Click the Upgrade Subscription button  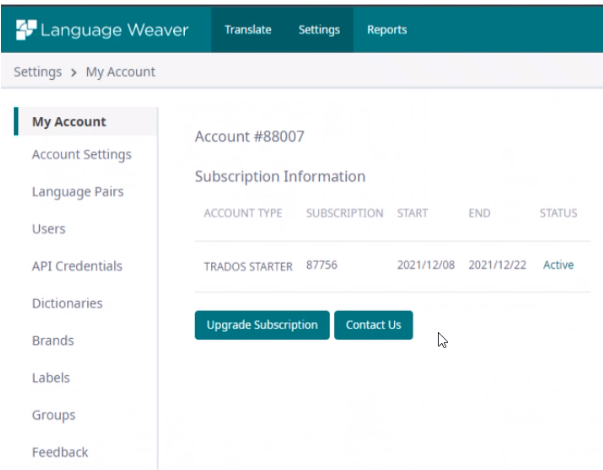click(262, 325)
